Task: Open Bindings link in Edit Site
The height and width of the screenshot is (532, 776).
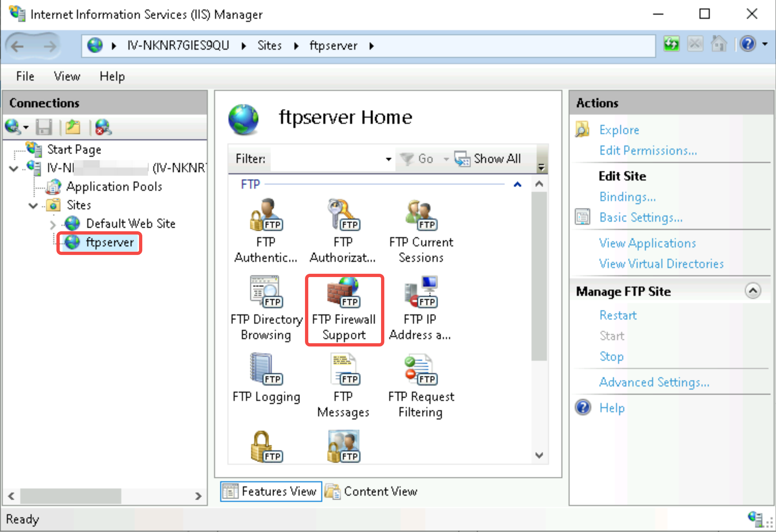Action: 628,197
